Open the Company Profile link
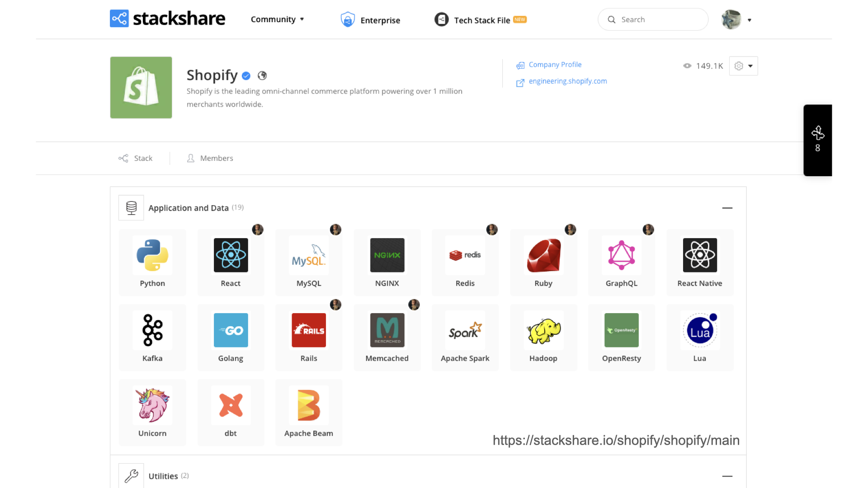Screen dimensions: 868x488 (555, 65)
